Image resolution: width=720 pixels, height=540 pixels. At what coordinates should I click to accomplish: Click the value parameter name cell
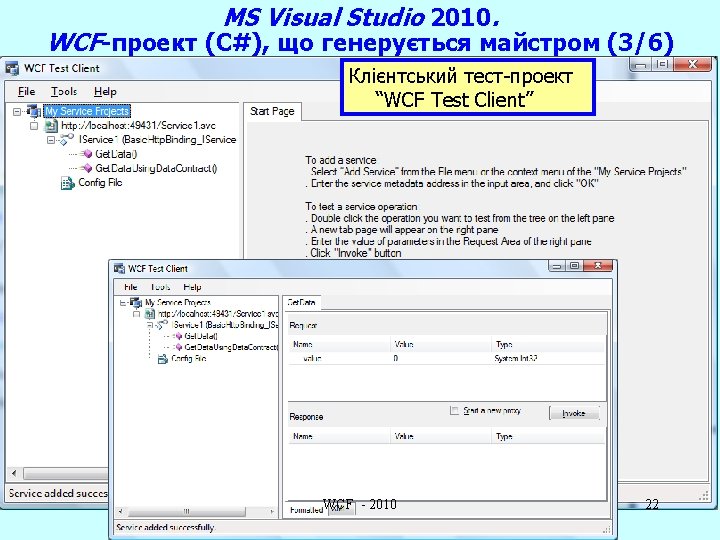point(312,358)
